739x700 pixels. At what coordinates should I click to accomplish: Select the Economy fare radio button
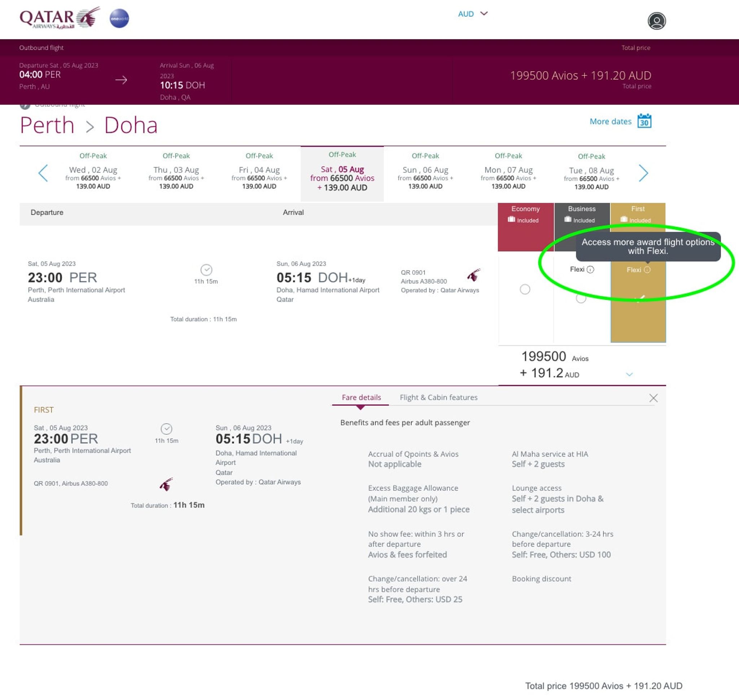[x=525, y=289]
